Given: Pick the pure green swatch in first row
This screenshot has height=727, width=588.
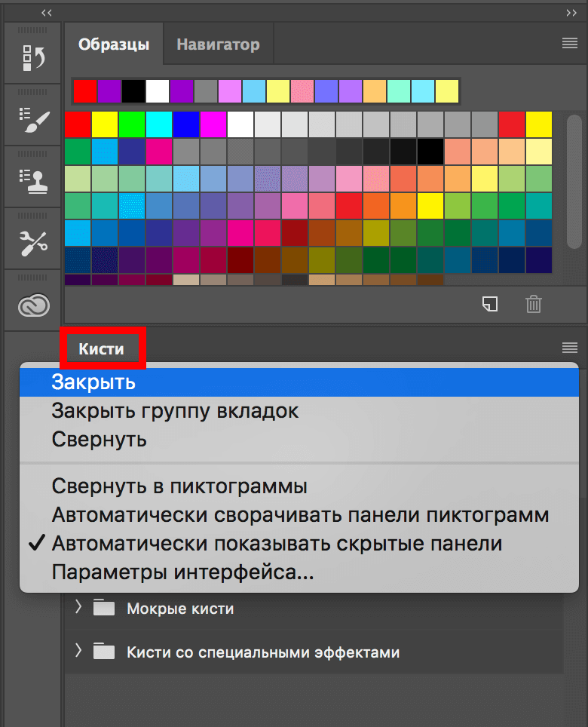Looking at the screenshot, I should [x=132, y=124].
